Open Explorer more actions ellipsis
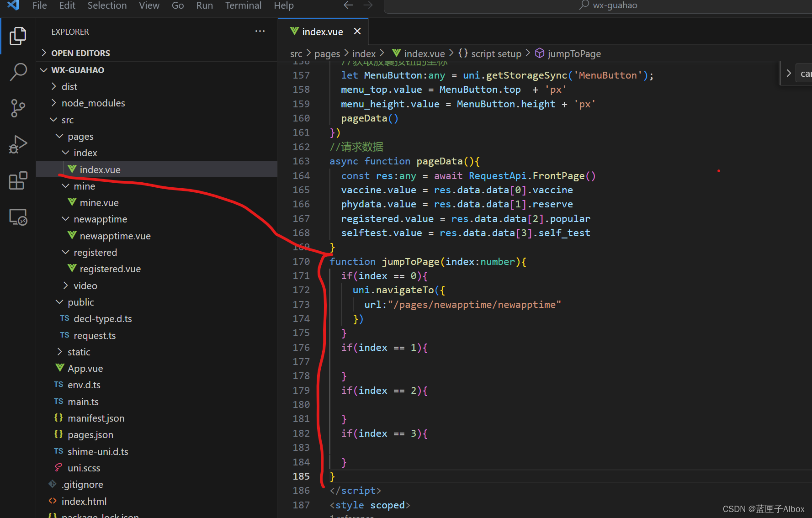Screen dimensions: 812x518 260,32
